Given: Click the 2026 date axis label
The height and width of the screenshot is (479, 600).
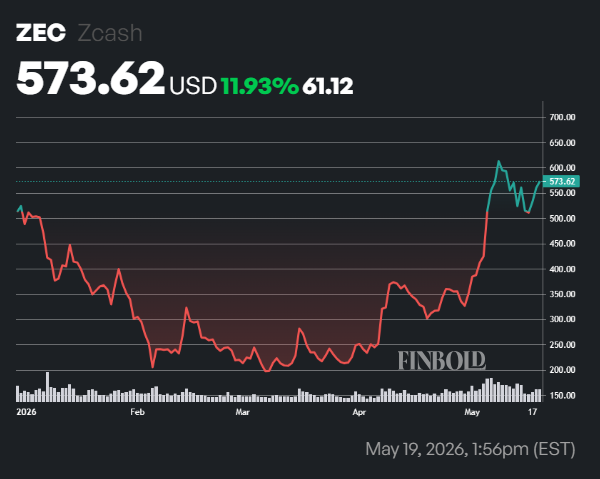Looking at the screenshot, I should click(x=26, y=412).
